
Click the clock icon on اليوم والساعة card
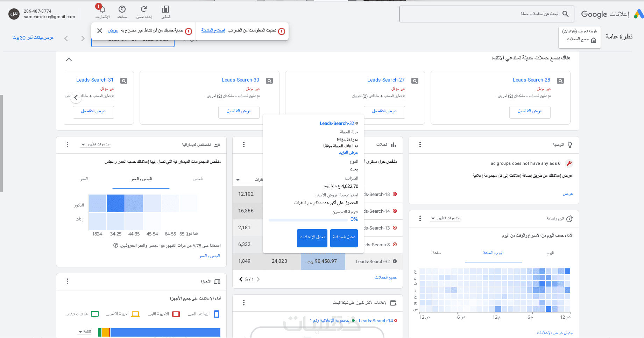(570, 219)
